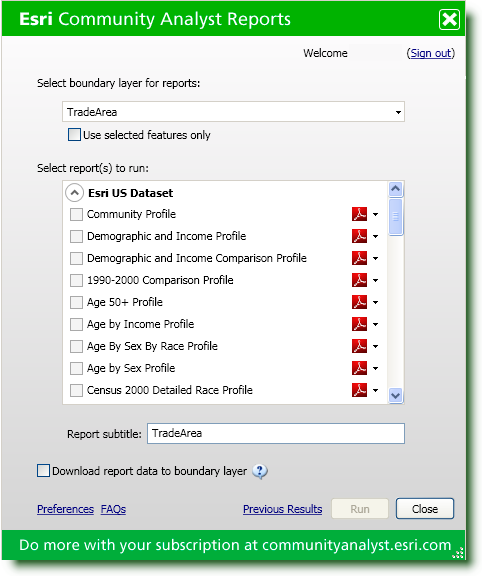
Task: Close the Esri Community Analyst Reports dialog
Action: pyautogui.click(x=449, y=19)
